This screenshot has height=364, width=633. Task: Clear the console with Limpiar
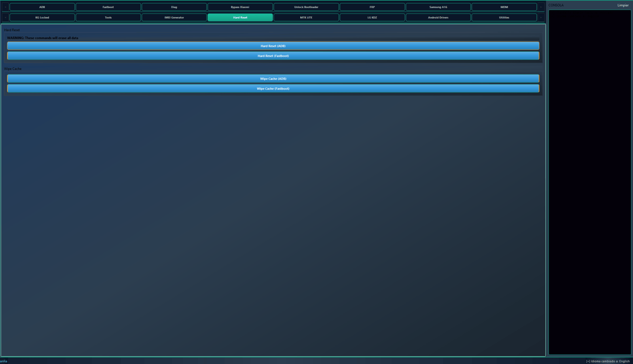(x=623, y=5)
